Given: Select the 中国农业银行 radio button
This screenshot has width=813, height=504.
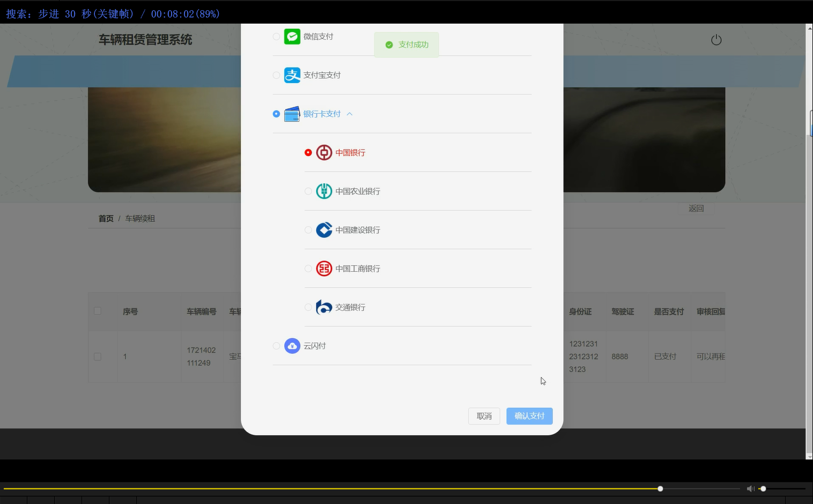Looking at the screenshot, I should [308, 191].
